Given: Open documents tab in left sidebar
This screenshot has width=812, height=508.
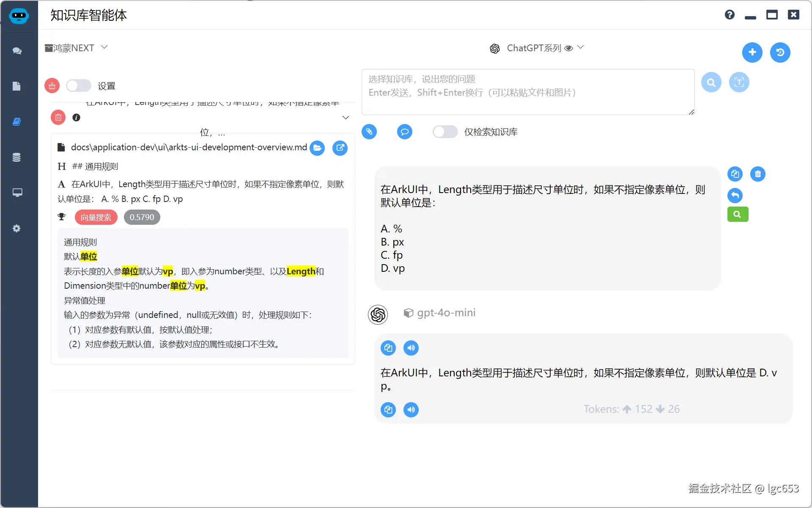Looking at the screenshot, I should coord(16,86).
